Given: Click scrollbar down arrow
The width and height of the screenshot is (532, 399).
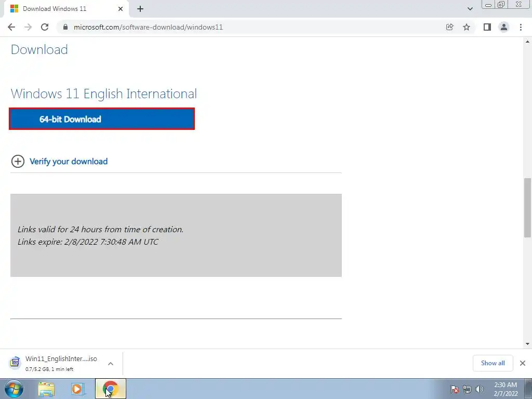Looking at the screenshot, I should pyautogui.click(x=527, y=344).
